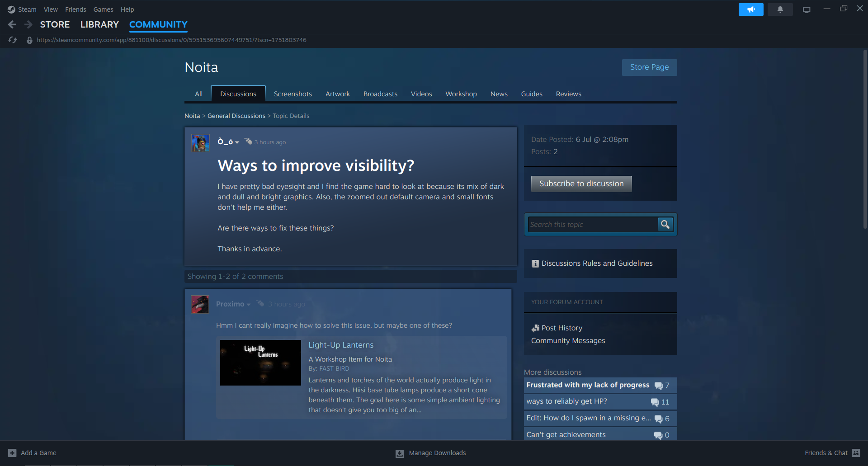The image size is (868, 466).
Task: Expand the ò_ó username dropdown
Action: click(237, 142)
